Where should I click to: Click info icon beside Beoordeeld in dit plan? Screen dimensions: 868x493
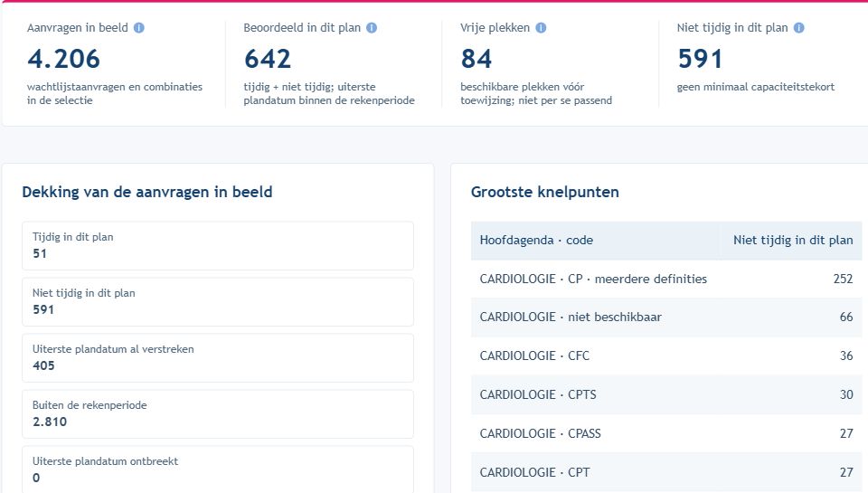coord(372,28)
